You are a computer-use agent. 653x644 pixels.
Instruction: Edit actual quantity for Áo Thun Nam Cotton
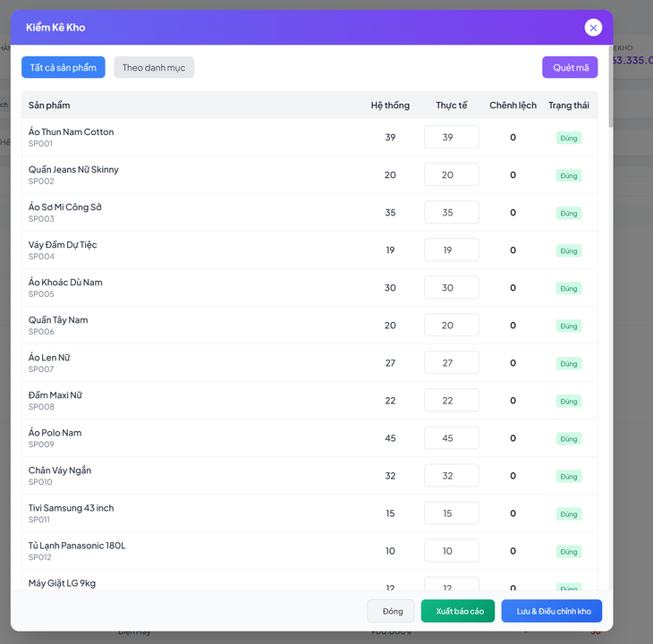451,137
